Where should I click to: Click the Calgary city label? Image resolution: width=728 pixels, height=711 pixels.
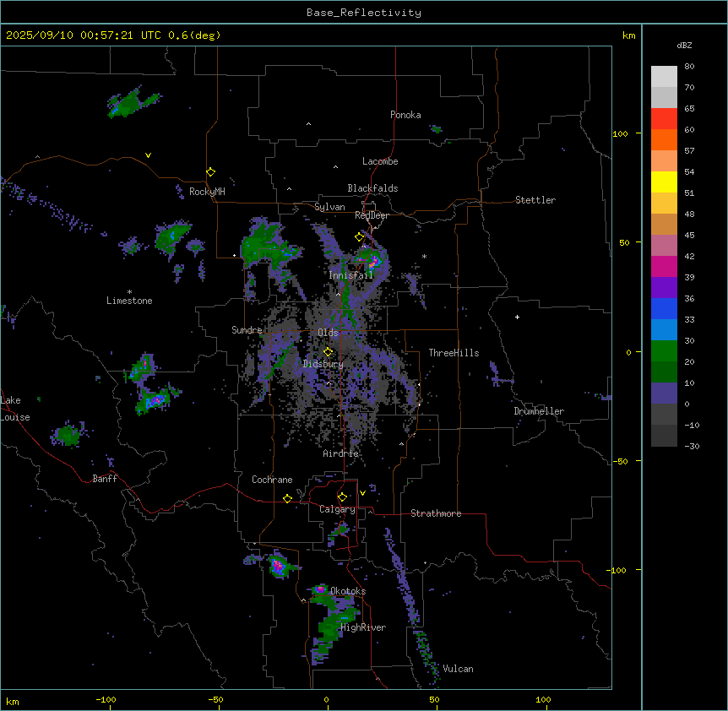337,509
